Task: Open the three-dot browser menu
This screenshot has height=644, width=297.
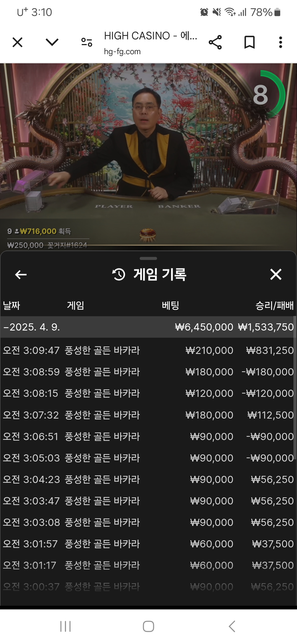Action: coord(280,42)
